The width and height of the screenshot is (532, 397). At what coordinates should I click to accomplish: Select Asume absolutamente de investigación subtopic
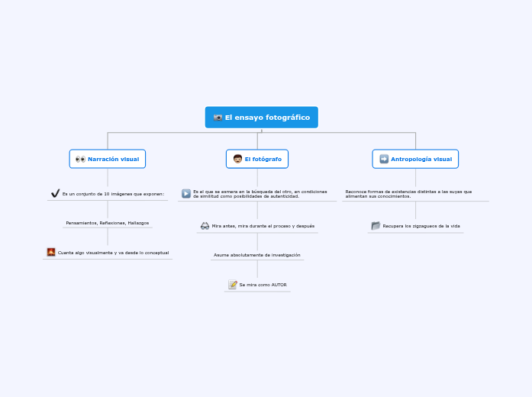point(257,255)
